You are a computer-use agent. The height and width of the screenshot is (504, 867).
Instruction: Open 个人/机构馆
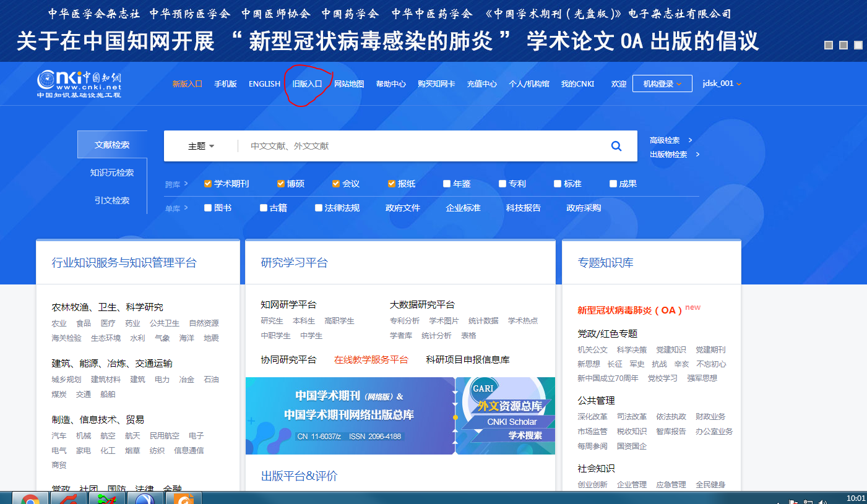click(x=529, y=83)
